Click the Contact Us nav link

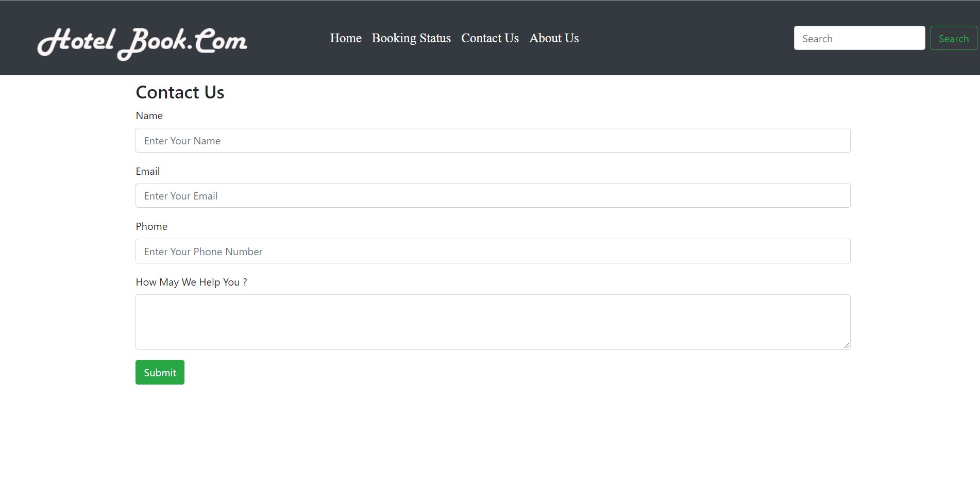coord(489,38)
